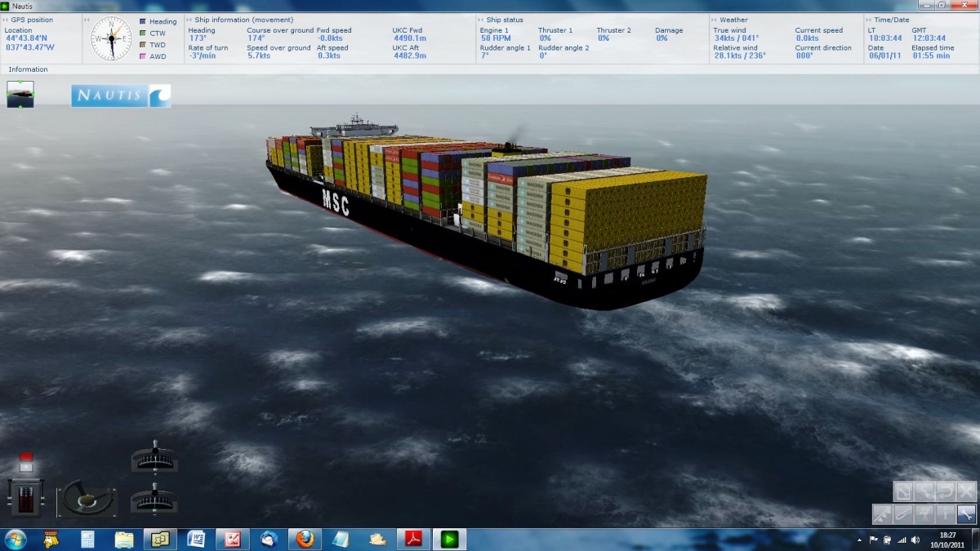
Task: Collapse the compass panel arrows
Action: point(87,20)
